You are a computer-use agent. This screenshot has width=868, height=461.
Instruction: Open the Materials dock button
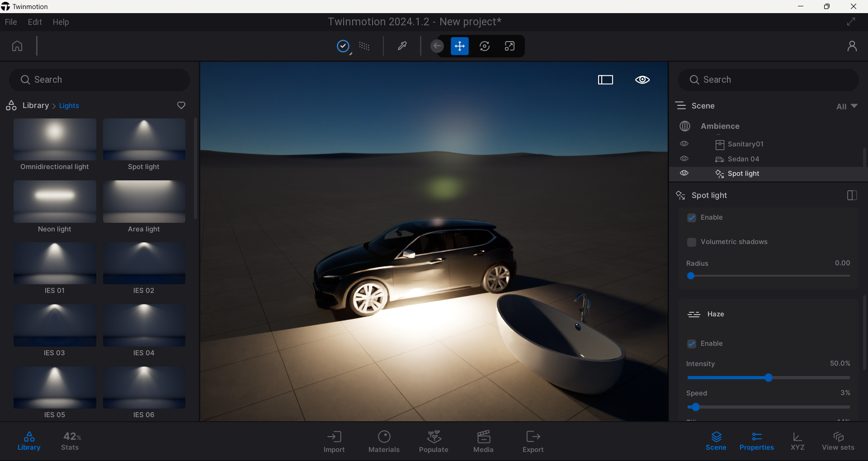point(384,442)
